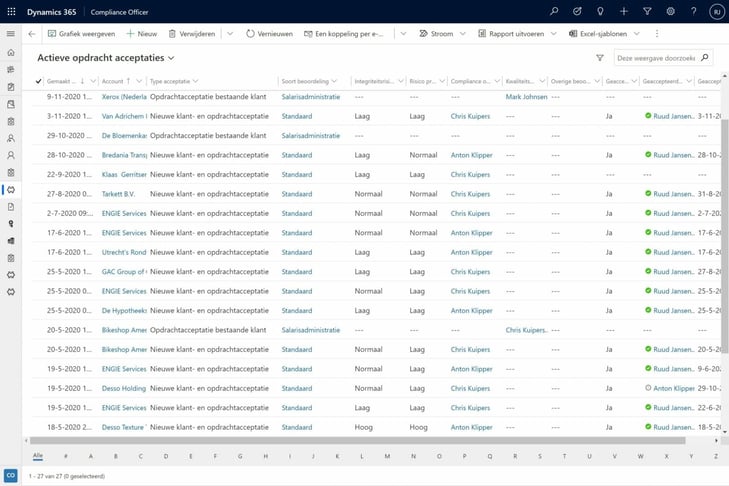The image size is (729, 486).
Task: Filter by letter M in alphabet bar
Action: coord(387,456)
